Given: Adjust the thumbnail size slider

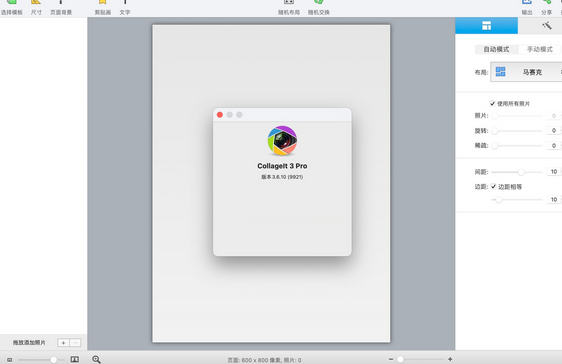Looking at the screenshot, I should pyautogui.click(x=41, y=359).
